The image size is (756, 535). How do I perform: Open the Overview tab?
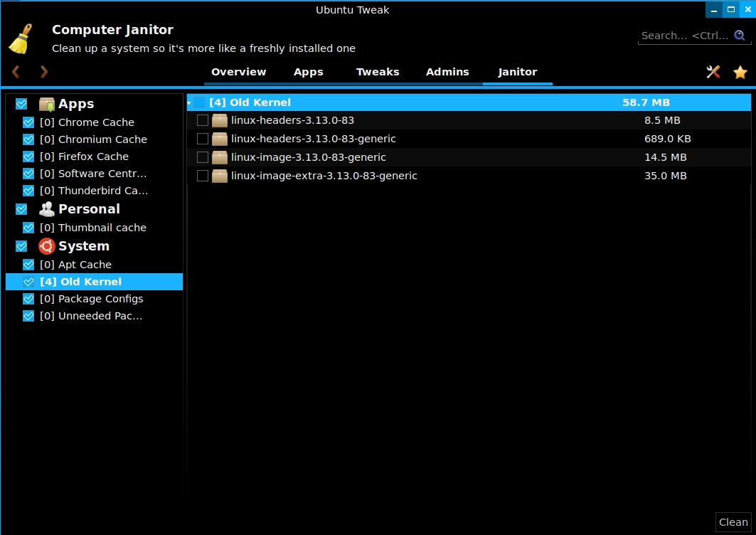[238, 72]
